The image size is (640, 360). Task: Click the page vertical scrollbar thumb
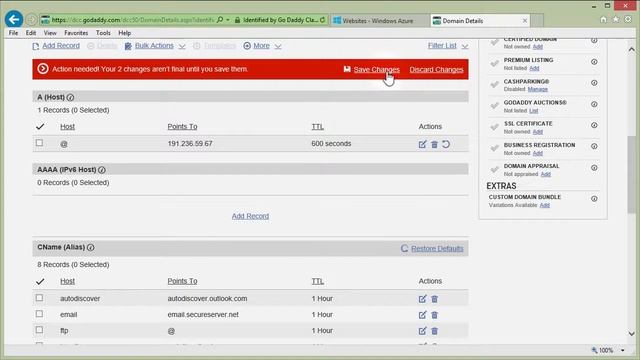631,175
